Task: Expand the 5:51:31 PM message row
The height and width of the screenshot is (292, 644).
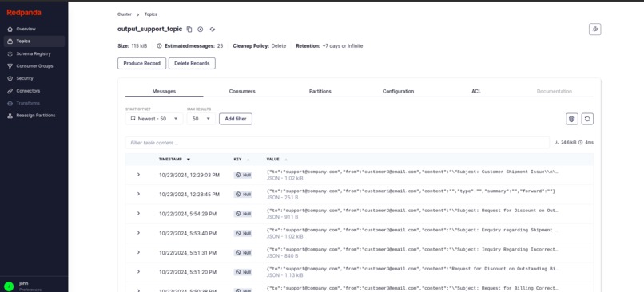Action: (138, 252)
